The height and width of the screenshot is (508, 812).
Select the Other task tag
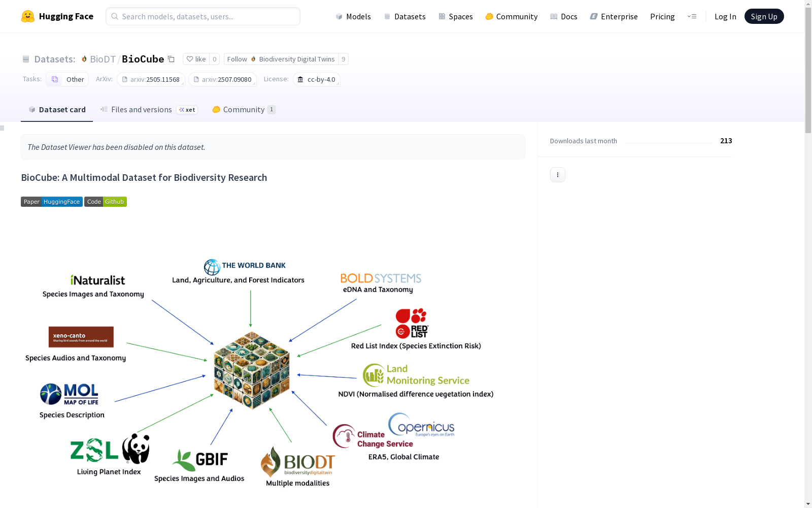tap(67, 79)
